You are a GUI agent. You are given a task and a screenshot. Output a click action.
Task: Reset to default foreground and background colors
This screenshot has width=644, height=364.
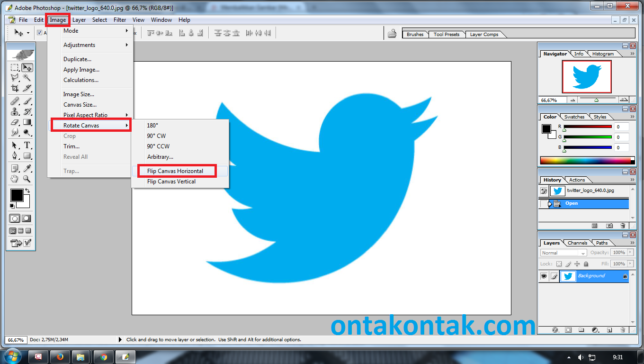pyautogui.click(x=12, y=206)
